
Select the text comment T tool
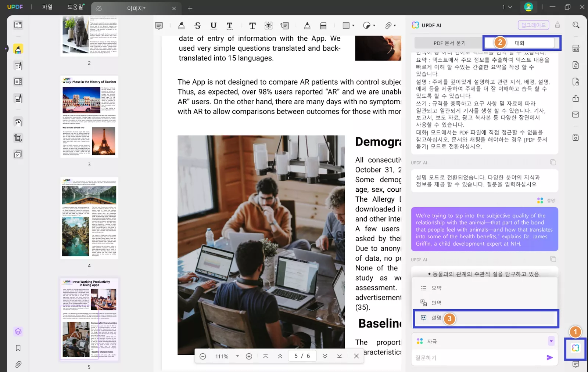tap(252, 26)
